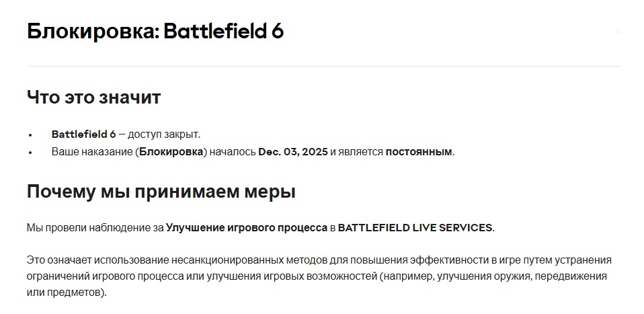Click the horizontal divider under the title
Viewport: 644px width, 314px height.
click(323, 66)
